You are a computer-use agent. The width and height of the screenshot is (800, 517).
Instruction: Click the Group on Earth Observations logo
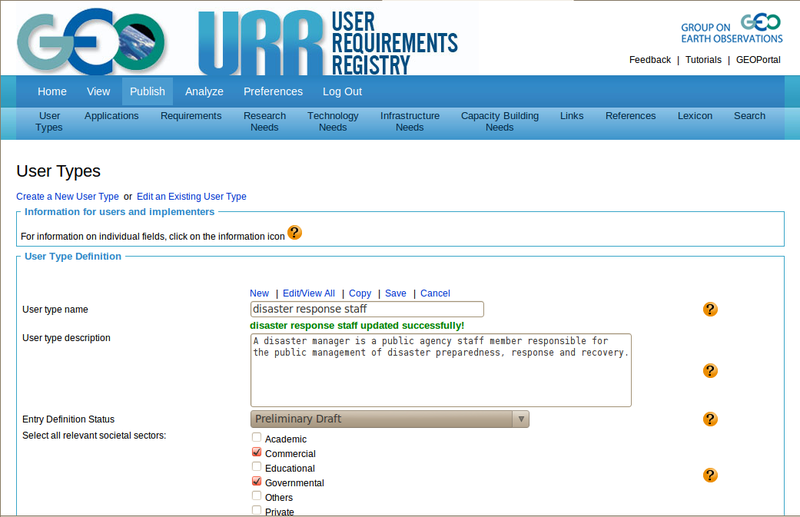(x=732, y=29)
